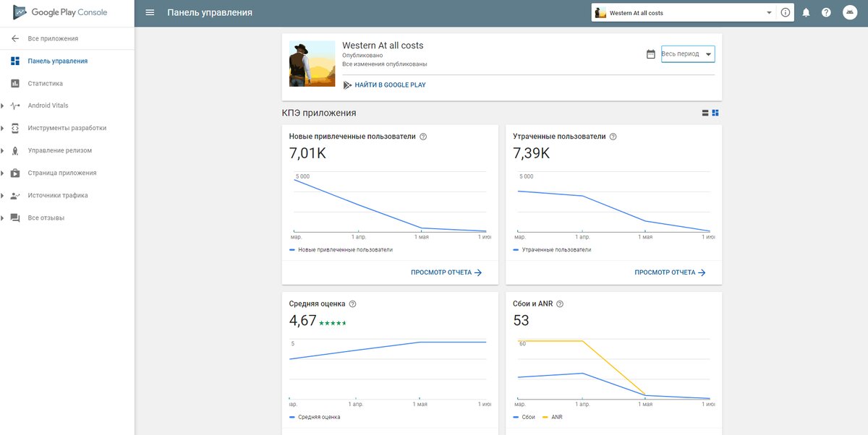The height and width of the screenshot is (435, 868).
Task: Click the НАЙТИ В GOOGLE PLAY link
Action: point(390,85)
